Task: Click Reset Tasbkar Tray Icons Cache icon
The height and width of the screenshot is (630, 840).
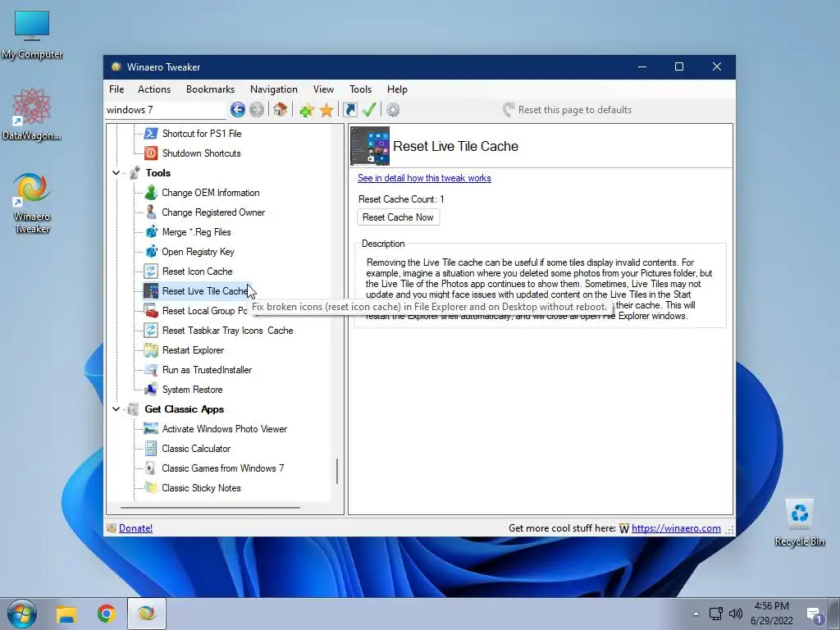Action: tap(151, 331)
